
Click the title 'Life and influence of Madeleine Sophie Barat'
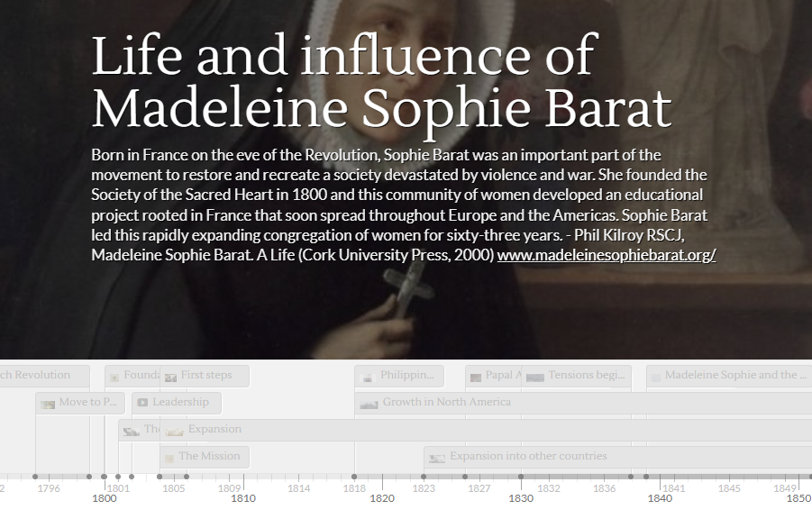pos(381,81)
